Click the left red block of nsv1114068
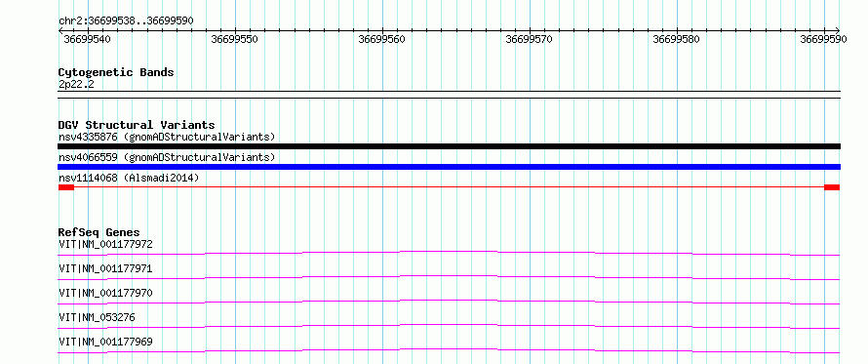868x364 pixels. click(x=66, y=187)
